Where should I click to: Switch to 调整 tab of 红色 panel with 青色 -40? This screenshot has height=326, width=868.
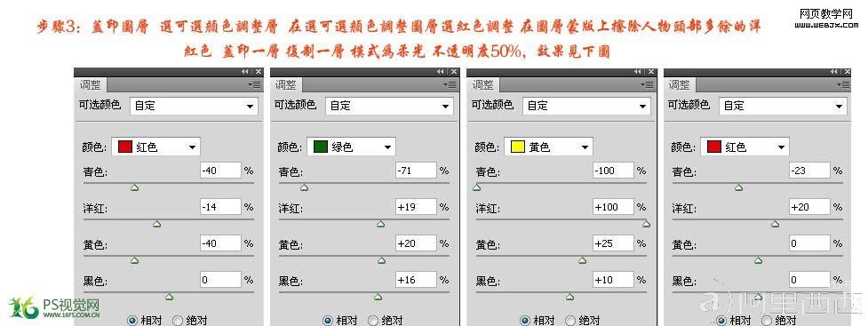91,84
